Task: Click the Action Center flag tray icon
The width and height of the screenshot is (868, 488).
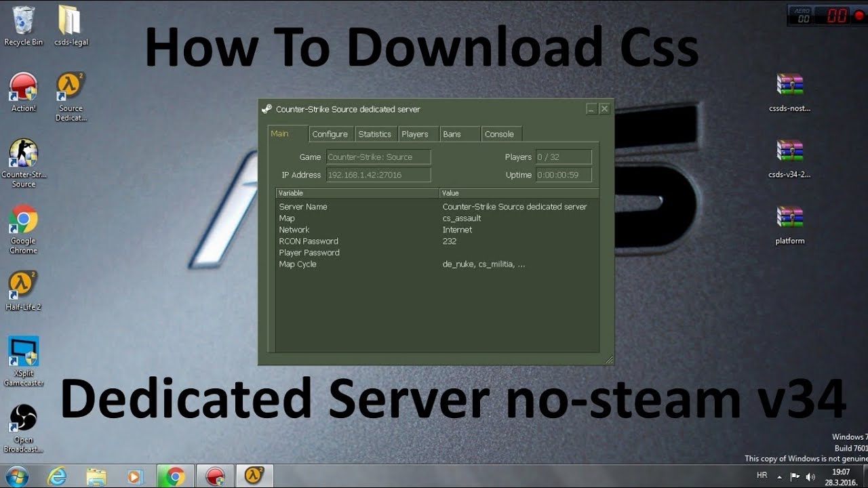Action: [x=795, y=476]
